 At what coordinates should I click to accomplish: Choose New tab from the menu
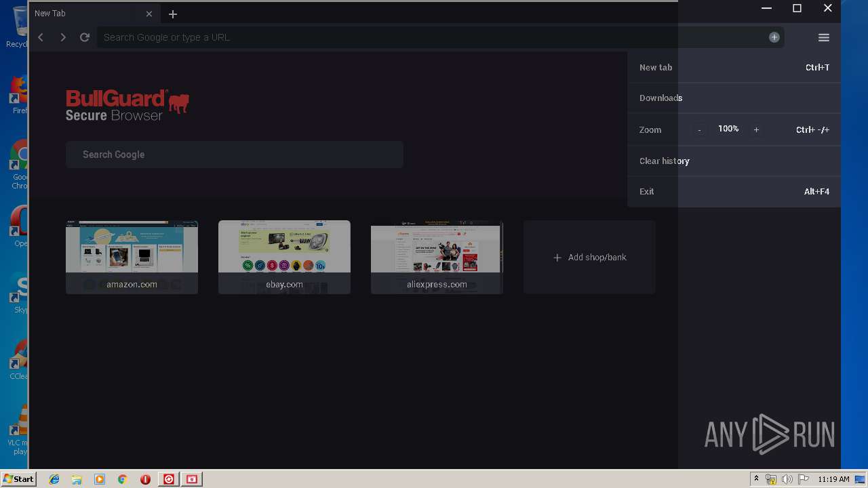click(x=734, y=67)
